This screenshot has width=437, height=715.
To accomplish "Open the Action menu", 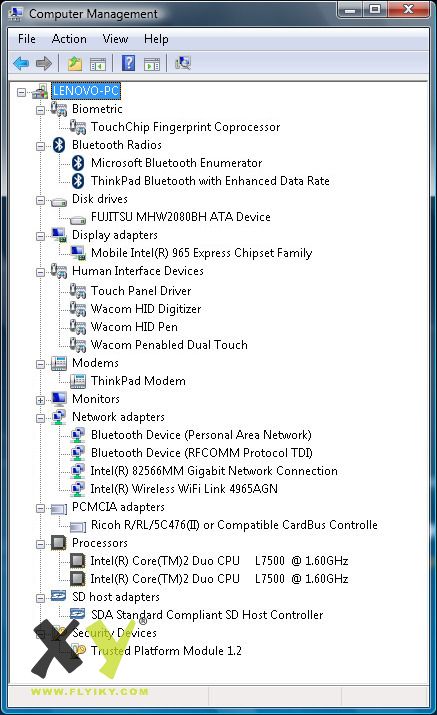I will tap(69, 39).
